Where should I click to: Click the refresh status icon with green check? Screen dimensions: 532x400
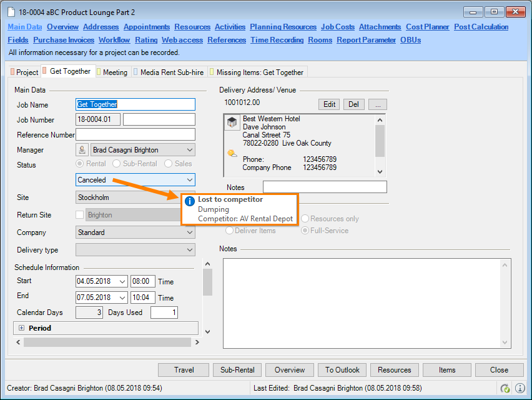pyautogui.click(x=505, y=388)
